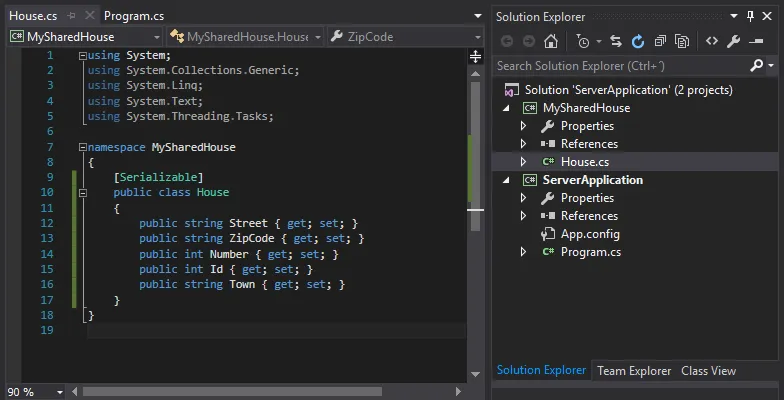Screen dimensions: 784x400
Task: Click the horizontal scrollbar left arrow
Action: (x=74, y=392)
